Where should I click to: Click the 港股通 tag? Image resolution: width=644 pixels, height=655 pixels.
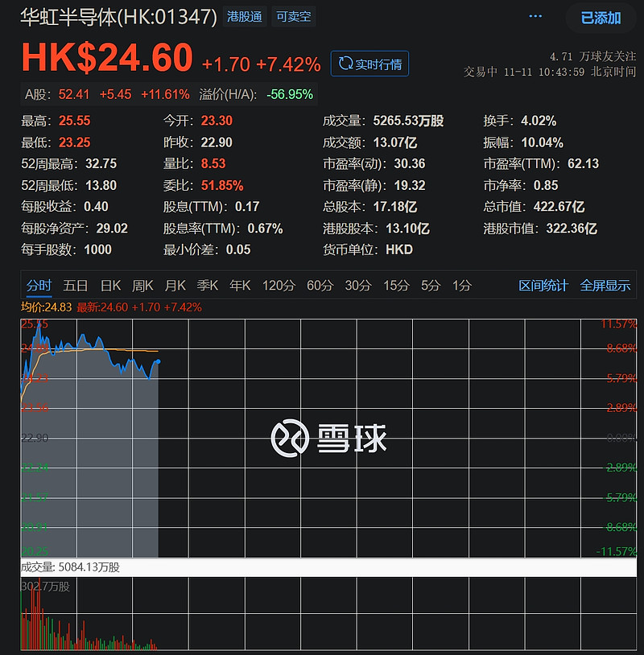245,17
